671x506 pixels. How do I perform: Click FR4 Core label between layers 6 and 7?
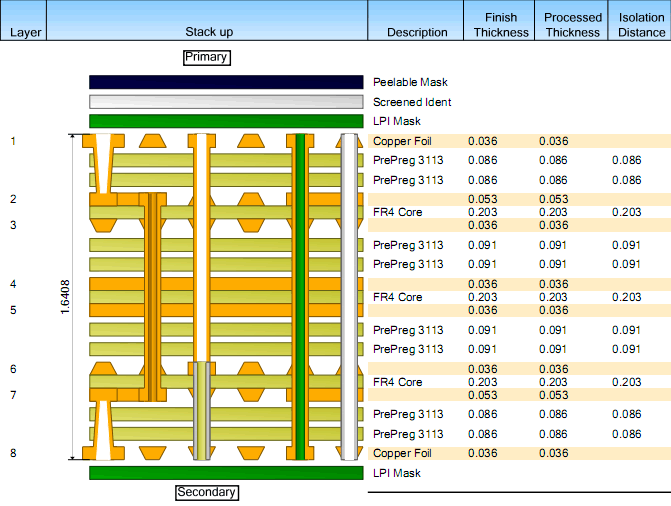coord(397,382)
